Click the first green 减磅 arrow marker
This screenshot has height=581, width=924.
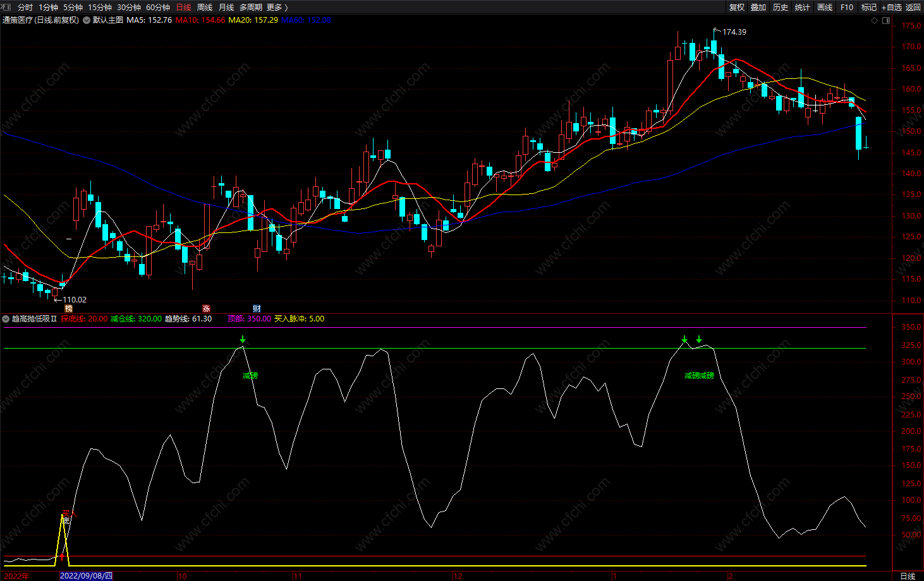pos(243,340)
